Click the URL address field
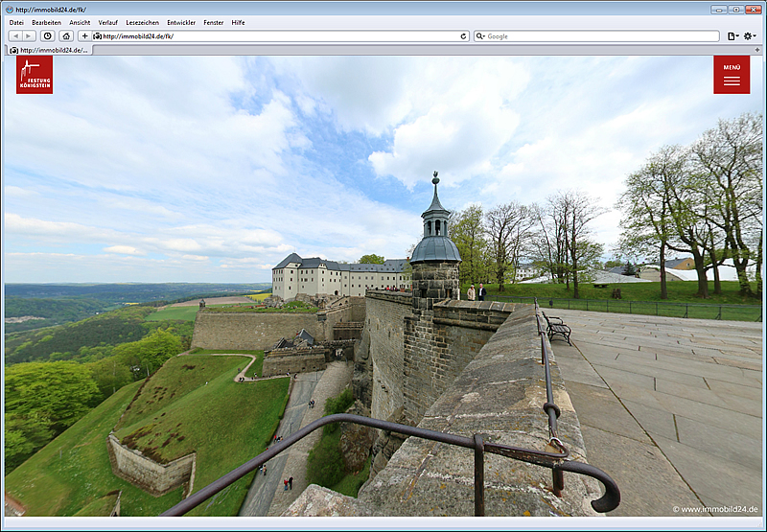 [x=278, y=36]
